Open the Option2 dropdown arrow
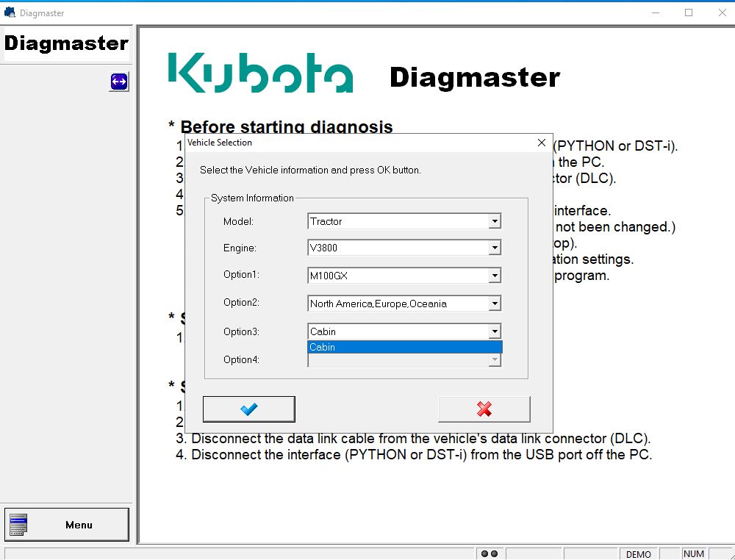 click(495, 304)
